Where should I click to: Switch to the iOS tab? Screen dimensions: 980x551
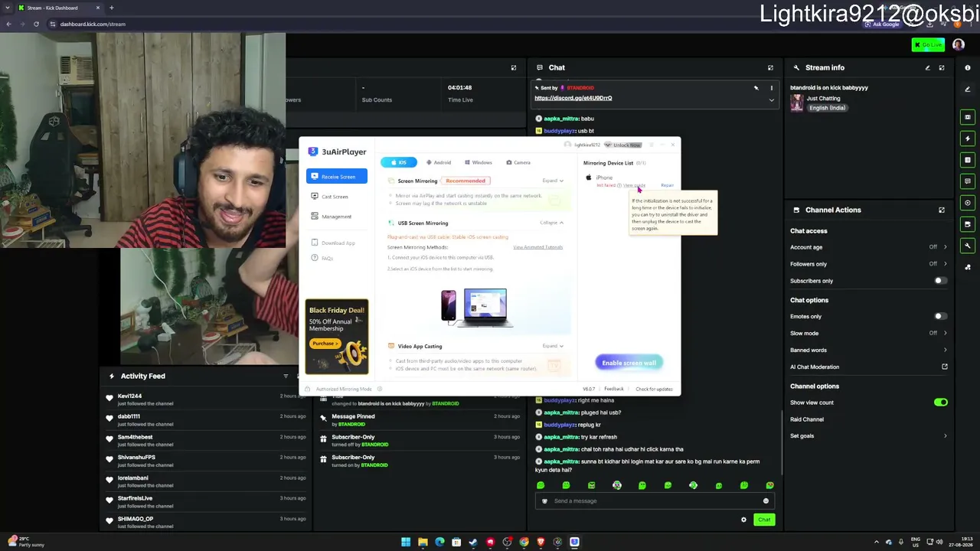pos(399,162)
